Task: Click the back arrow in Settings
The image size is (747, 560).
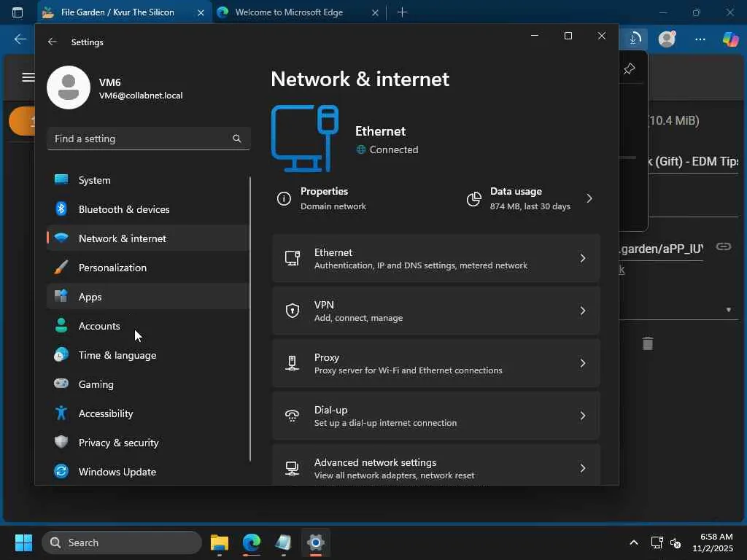Action: (52, 42)
